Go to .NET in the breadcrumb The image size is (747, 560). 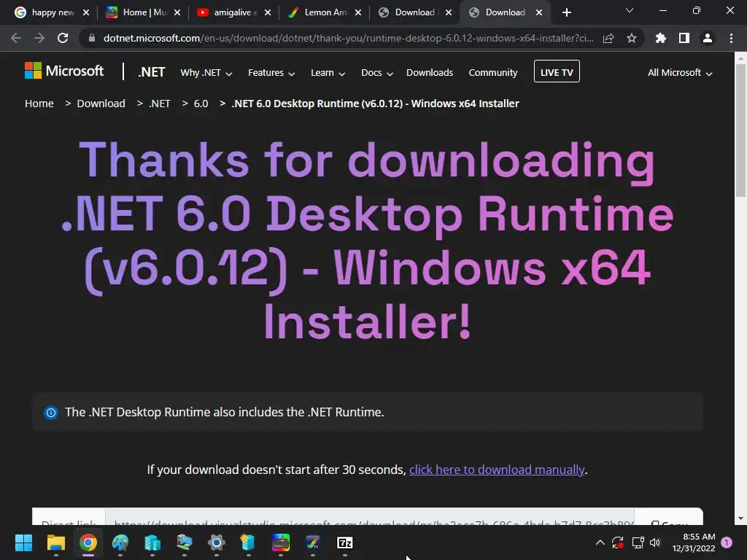click(160, 104)
